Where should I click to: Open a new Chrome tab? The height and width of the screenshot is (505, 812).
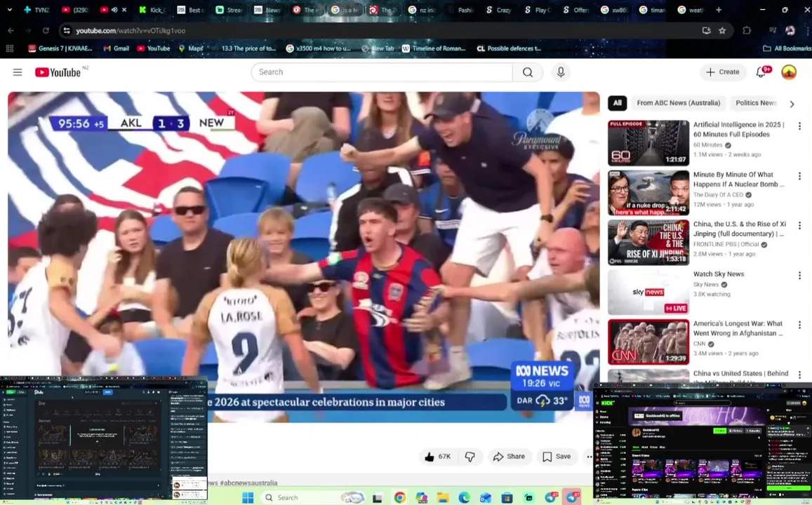click(718, 10)
